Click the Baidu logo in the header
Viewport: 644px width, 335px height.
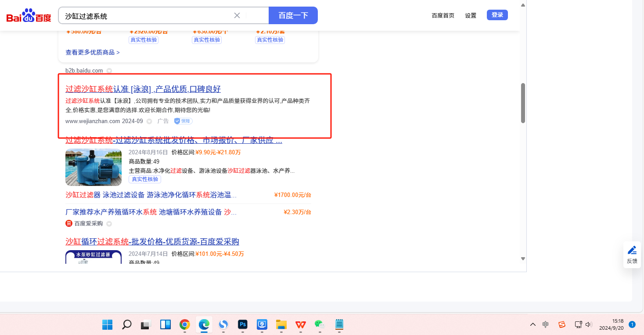[29, 16]
